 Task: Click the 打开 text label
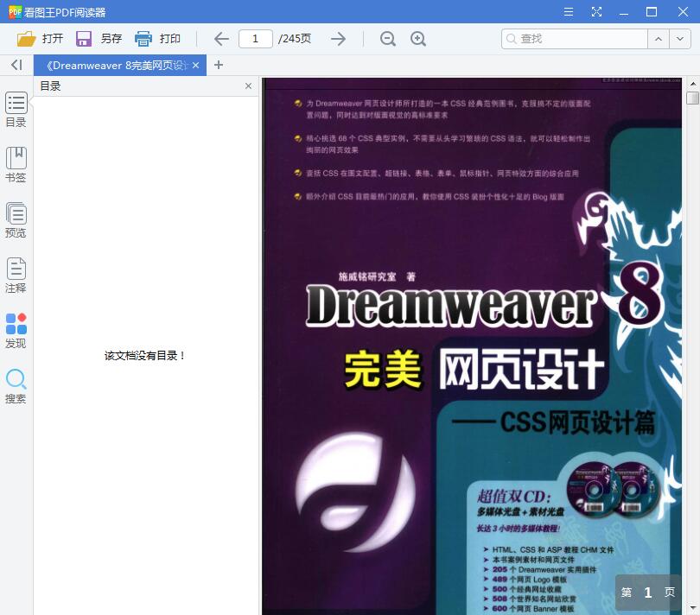click(x=53, y=39)
